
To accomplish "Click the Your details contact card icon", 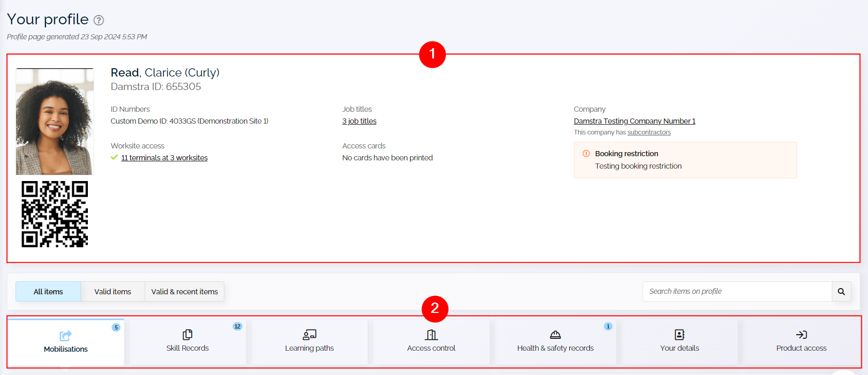I will [679, 335].
